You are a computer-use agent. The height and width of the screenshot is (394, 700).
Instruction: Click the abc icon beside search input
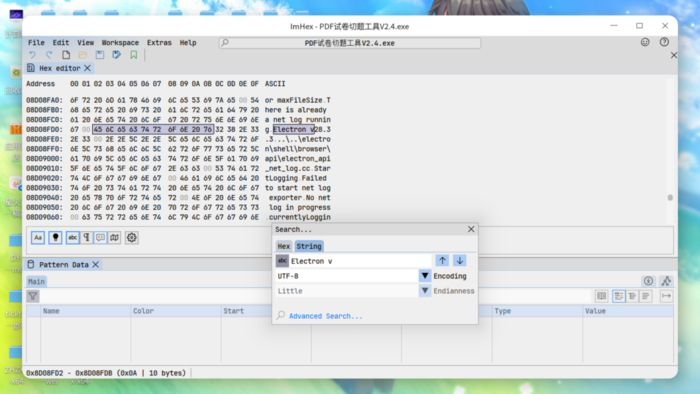point(282,261)
